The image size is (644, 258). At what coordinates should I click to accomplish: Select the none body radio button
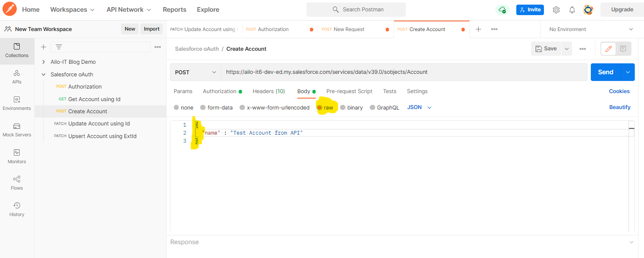point(176,107)
